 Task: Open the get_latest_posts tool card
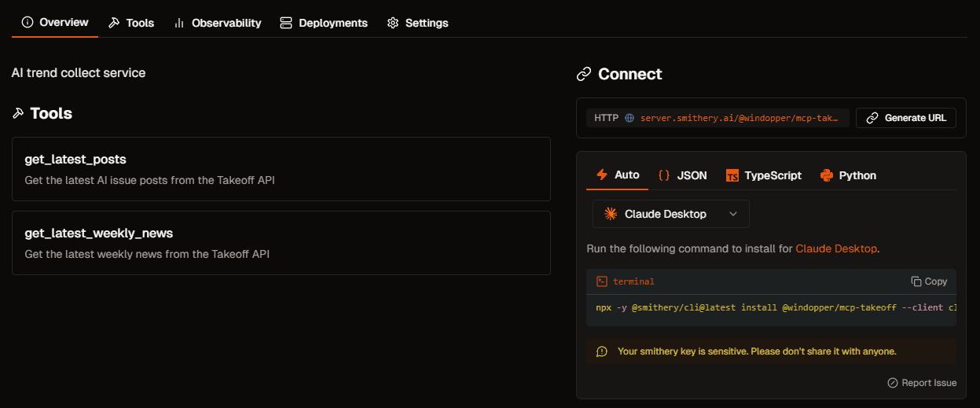click(x=281, y=169)
